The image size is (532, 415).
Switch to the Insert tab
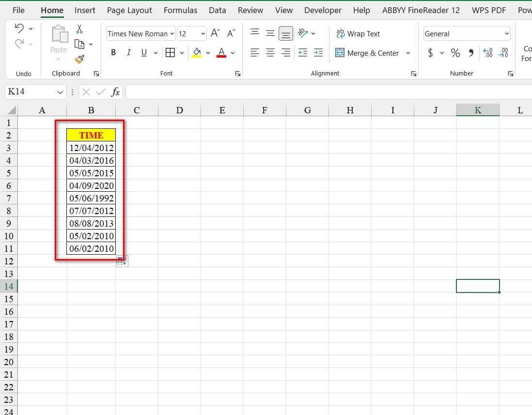[x=85, y=10]
